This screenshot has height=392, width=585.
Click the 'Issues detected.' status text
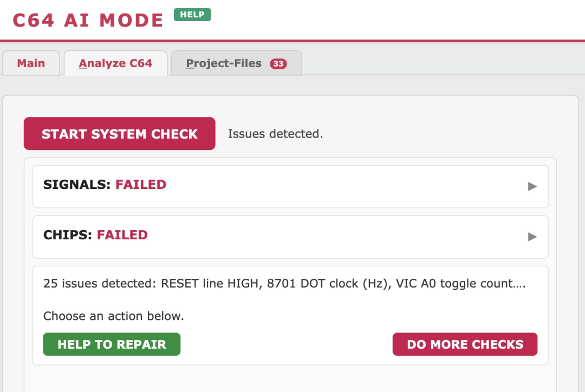(x=275, y=134)
